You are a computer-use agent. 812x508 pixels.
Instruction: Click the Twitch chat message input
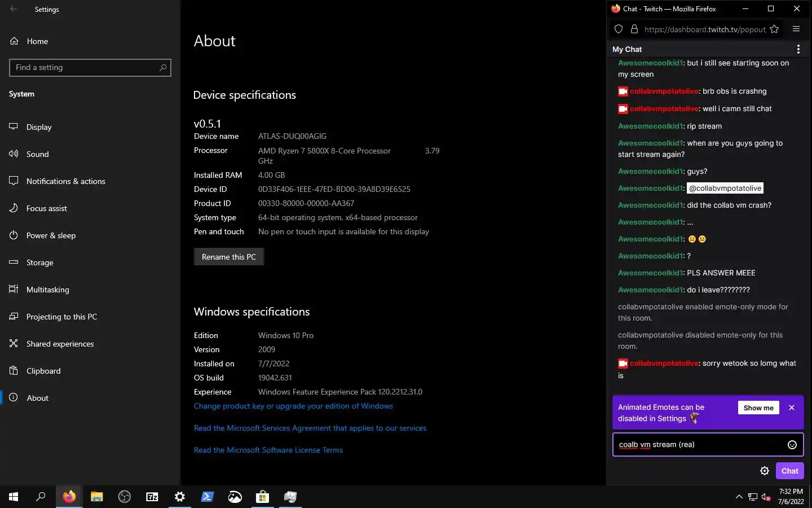(699, 445)
